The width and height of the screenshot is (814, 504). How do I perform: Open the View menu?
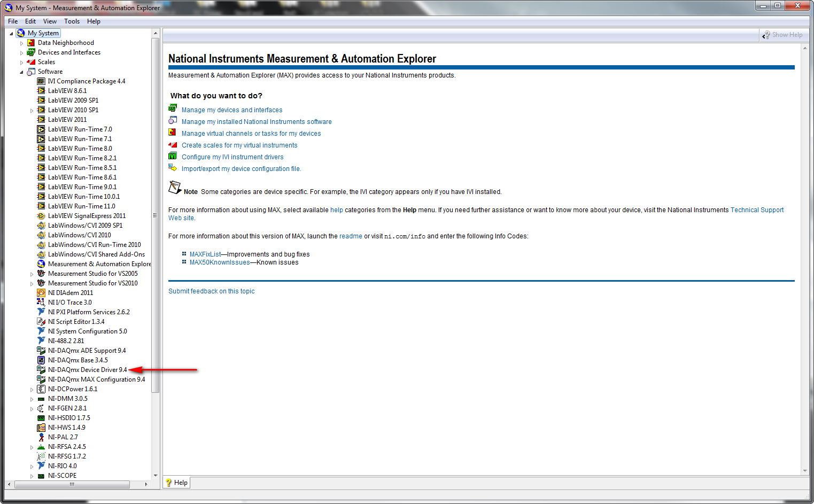click(50, 21)
